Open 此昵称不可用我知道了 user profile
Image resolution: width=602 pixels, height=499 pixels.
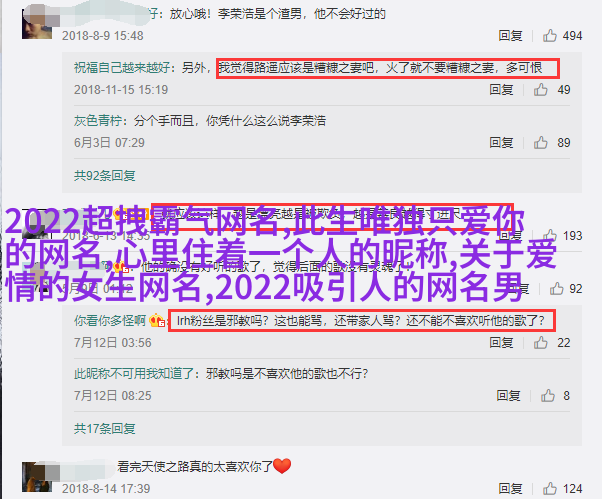[x=134, y=373]
